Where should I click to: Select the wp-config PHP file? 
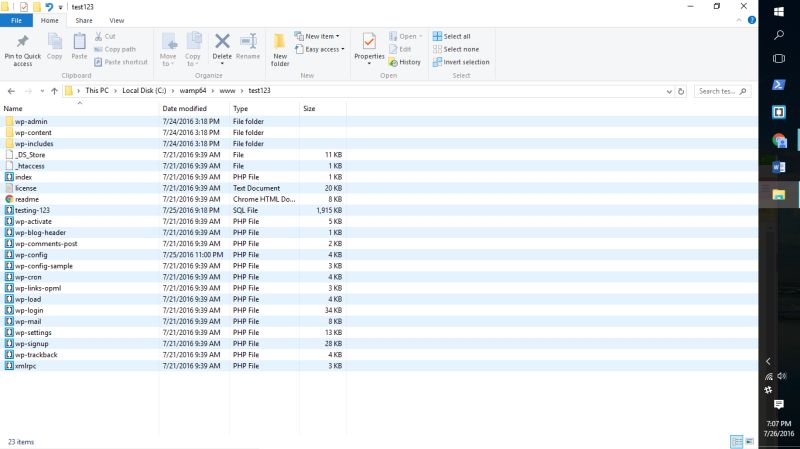pyautogui.click(x=31, y=255)
